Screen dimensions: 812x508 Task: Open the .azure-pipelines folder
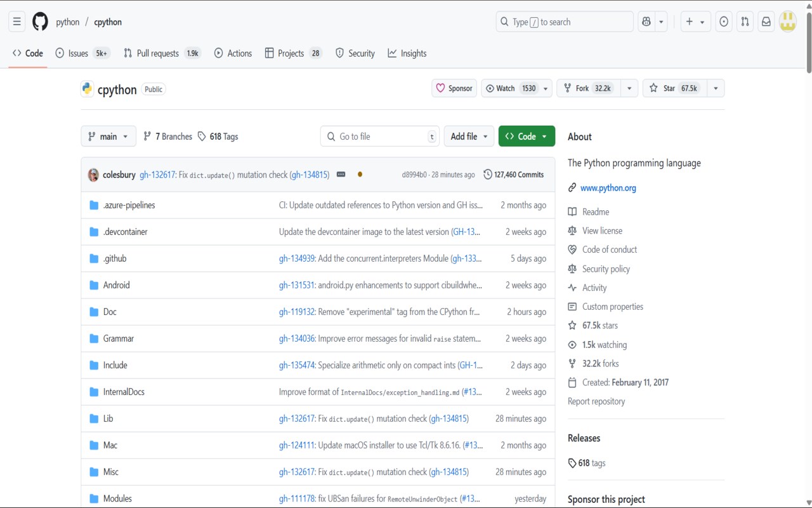pyautogui.click(x=129, y=205)
